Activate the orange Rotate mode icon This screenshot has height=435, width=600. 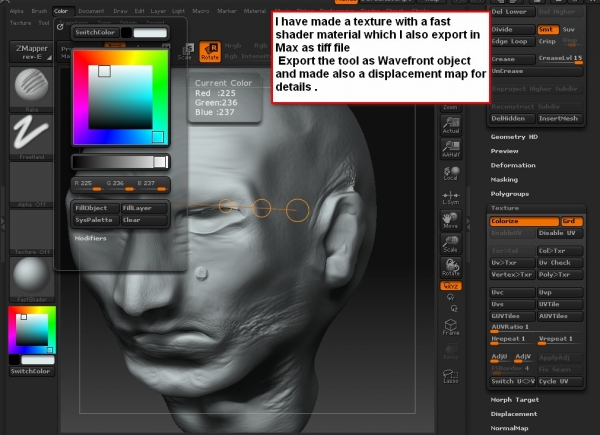pyautogui.click(x=210, y=52)
